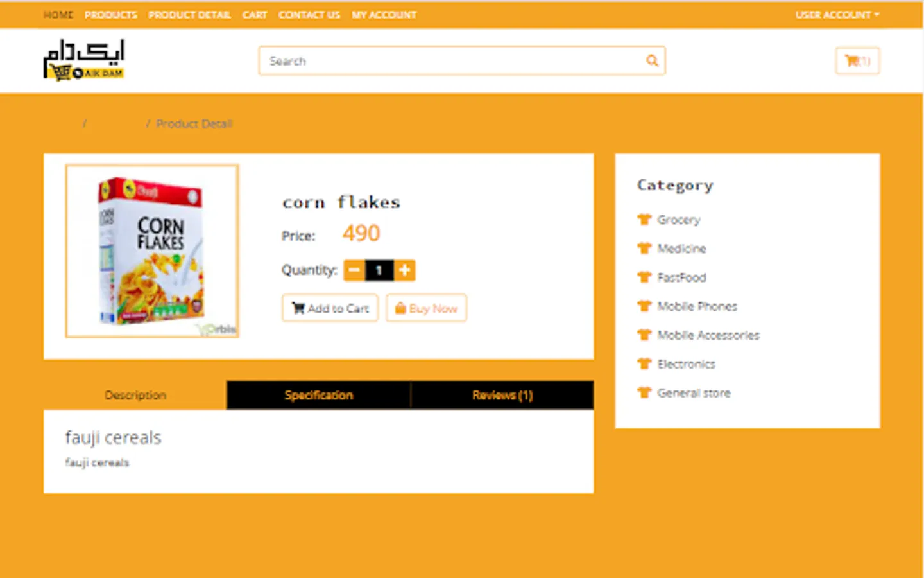
Task: Open the Mobile Phones category link
Action: pyautogui.click(x=697, y=306)
